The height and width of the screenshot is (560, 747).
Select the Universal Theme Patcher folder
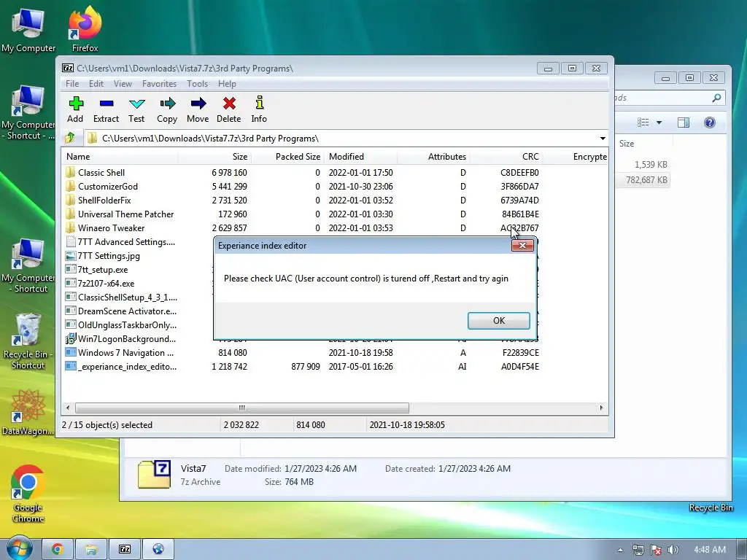[125, 214]
